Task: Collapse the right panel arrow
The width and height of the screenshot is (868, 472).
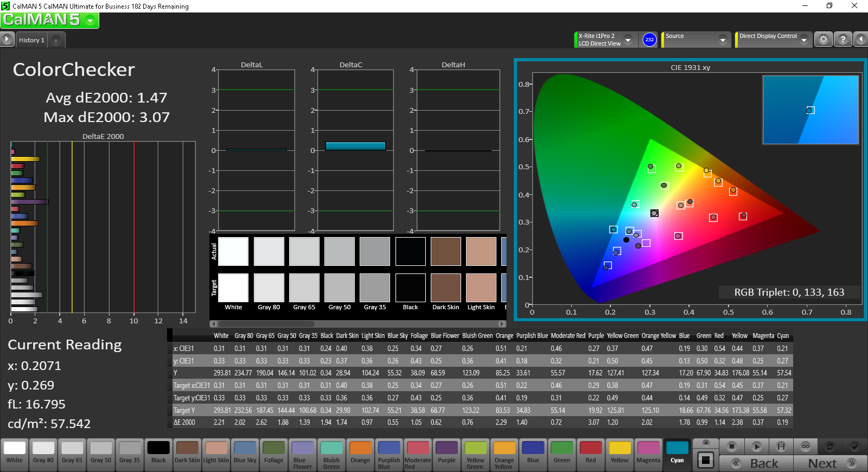Action: [860, 40]
